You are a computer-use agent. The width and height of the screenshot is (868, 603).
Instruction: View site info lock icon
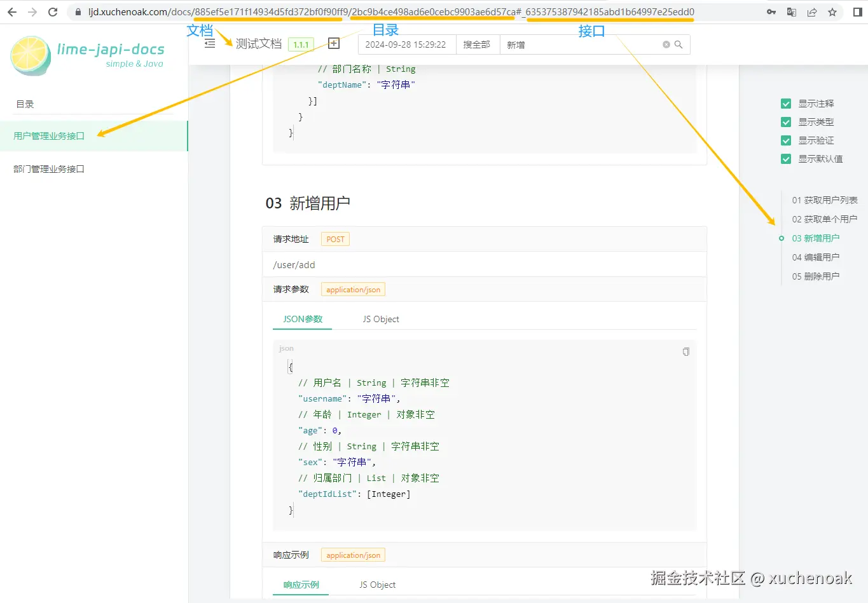coord(78,11)
